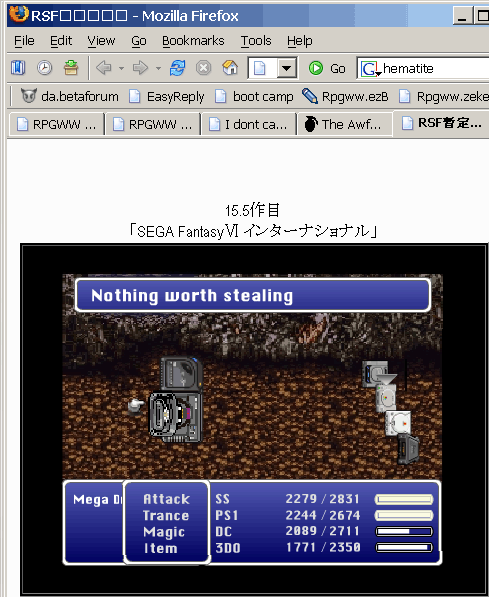Screen dimensions: 489x597
Task: Open the Edit menu
Action: click(x=61, y=40)
